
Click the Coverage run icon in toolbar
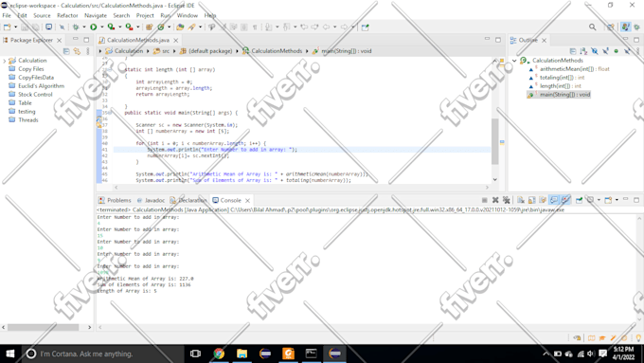click(112, 27)
